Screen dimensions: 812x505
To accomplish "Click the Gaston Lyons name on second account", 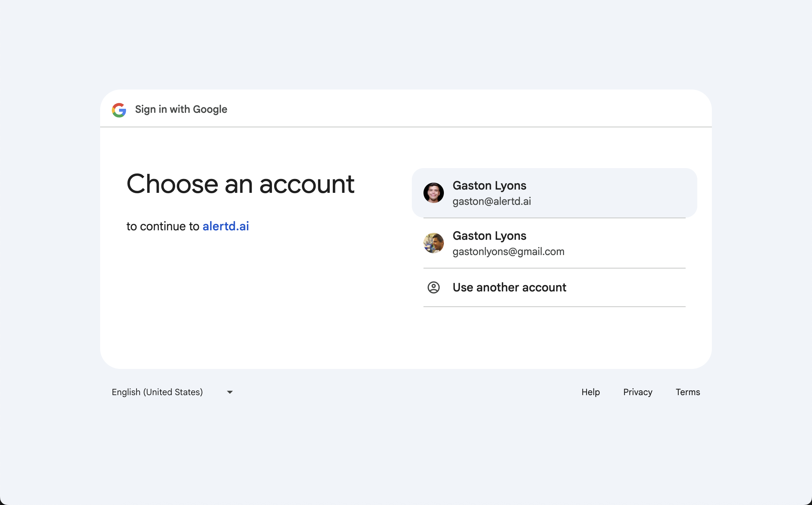I will point(489,236).
